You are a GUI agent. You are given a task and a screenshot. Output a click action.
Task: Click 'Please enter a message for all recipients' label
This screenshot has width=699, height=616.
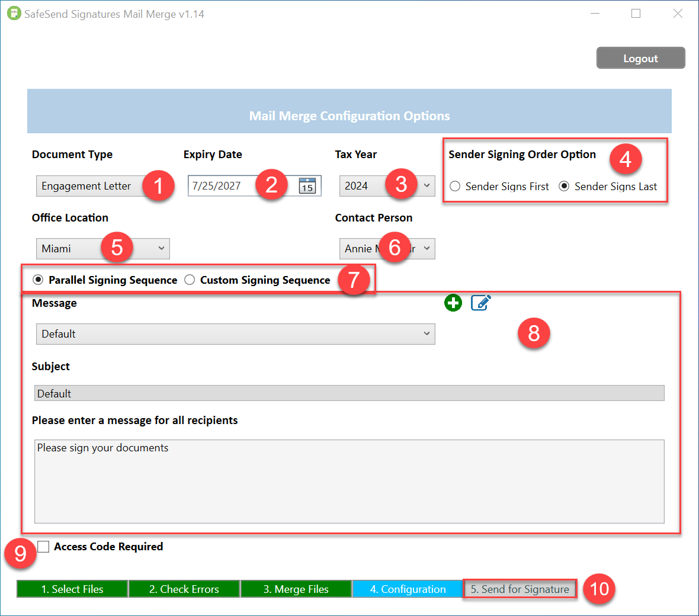tap(134, 421)
